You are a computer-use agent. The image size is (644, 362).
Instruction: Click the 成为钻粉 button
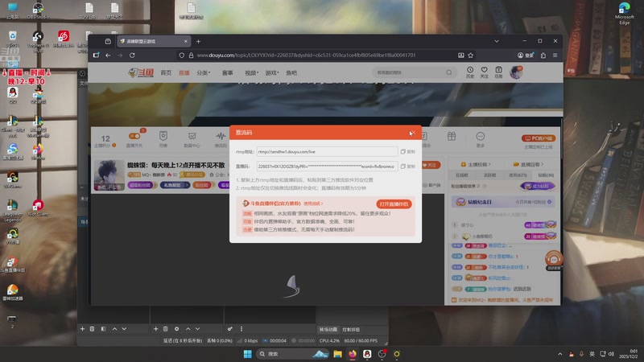tap(538, 187)
